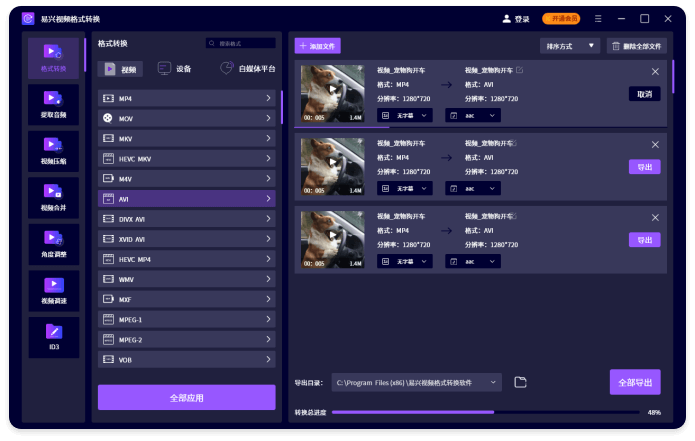
Task: Expand the DIVX AVI format chevron
Action: pyautogui.click(x=268, y=219)
